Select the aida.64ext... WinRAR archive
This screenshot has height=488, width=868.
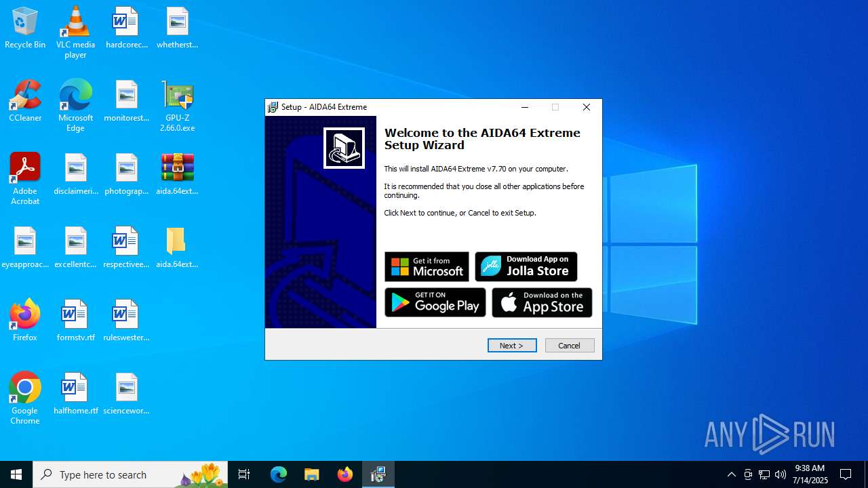177,175
